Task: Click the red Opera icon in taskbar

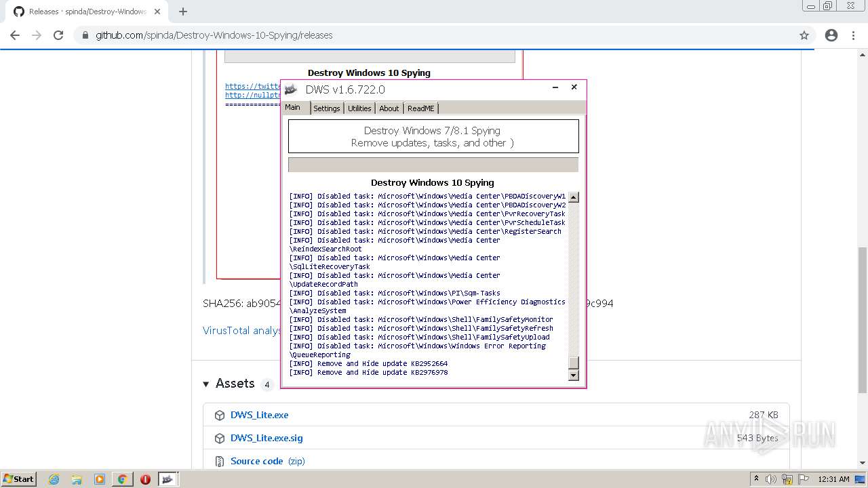Action: tap(145, 479)
